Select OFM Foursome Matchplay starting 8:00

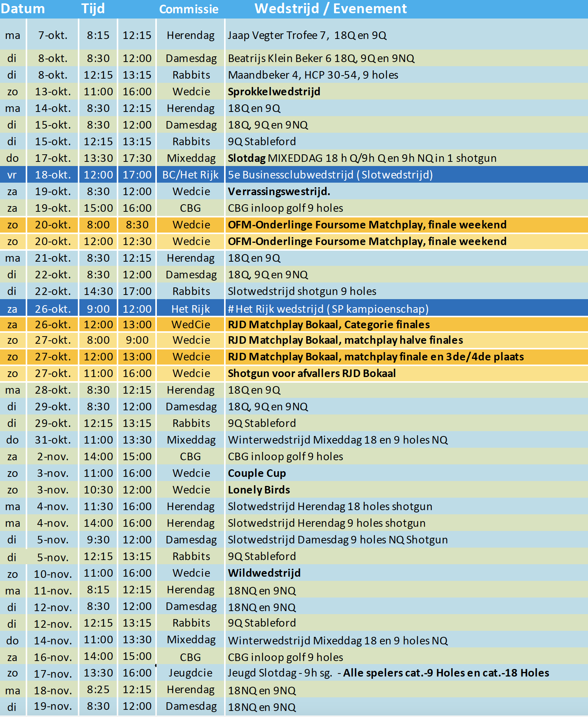367,225
